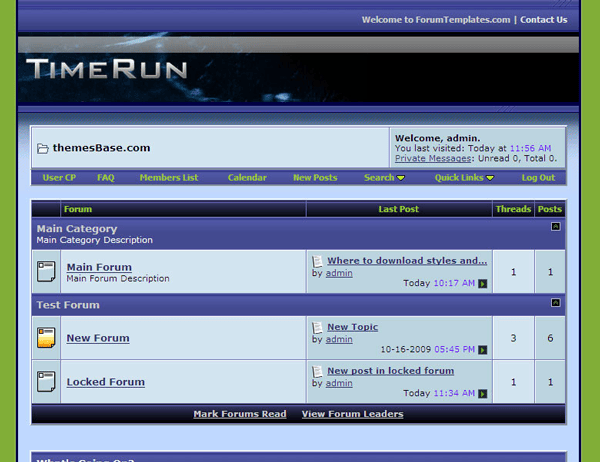Go to last post arrow in Locked Forum
Screen dimensions: 600x462
pos(483,393)
